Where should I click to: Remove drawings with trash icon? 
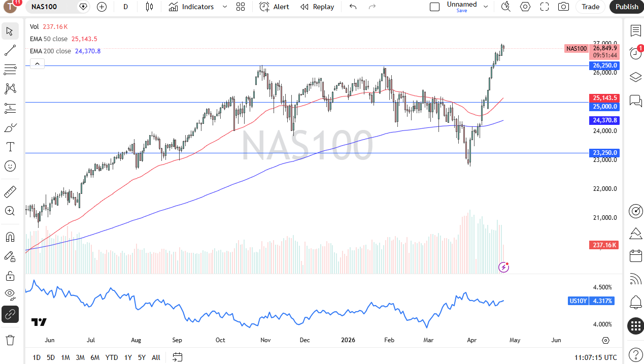10,340
